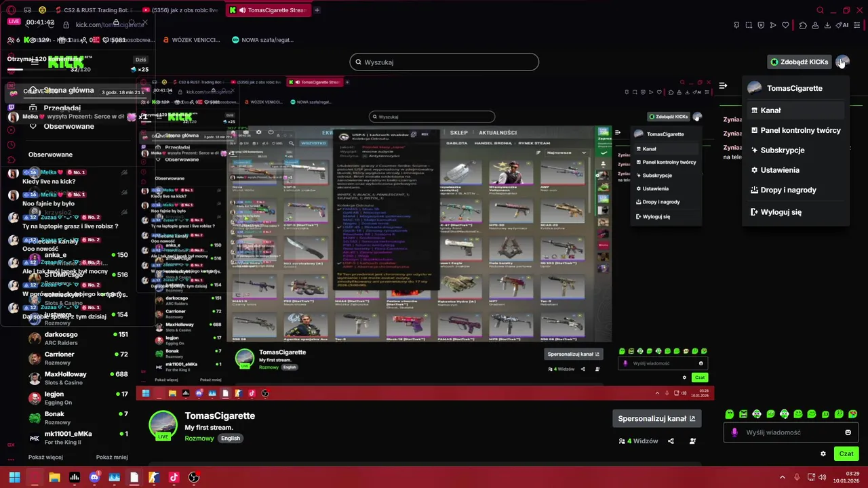Open File Explorer from the taskbar
The image size is (868, 488).
point(54,477)
